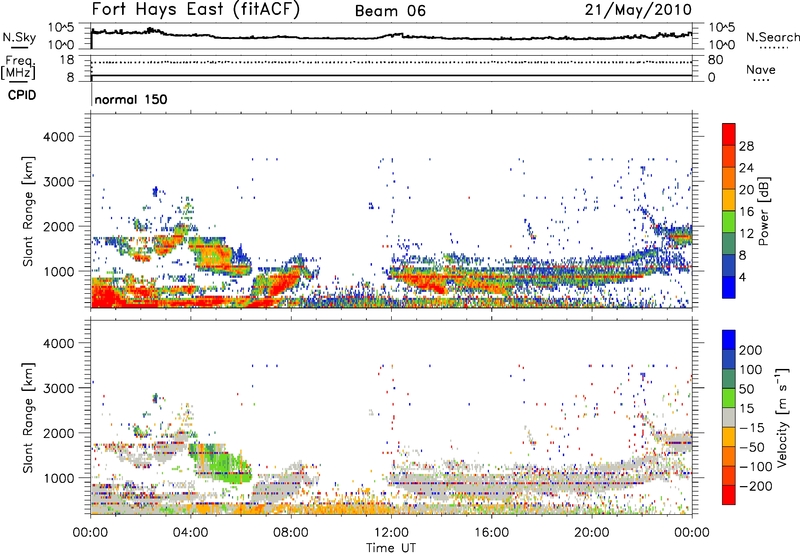Click the "Power [dB]" colorbar title
Image resolution: width=800 pixels, height=554 pixels.
pos(763,211)
